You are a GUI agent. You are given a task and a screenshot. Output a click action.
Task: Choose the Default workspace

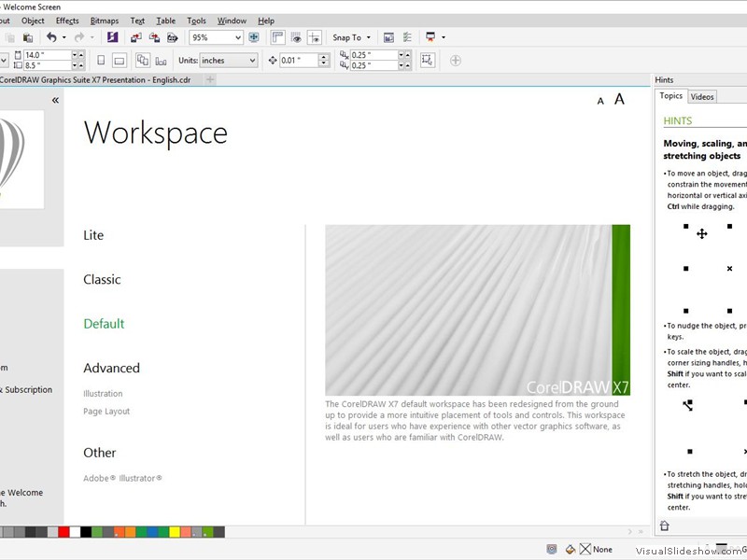click(x=104, y=324)
